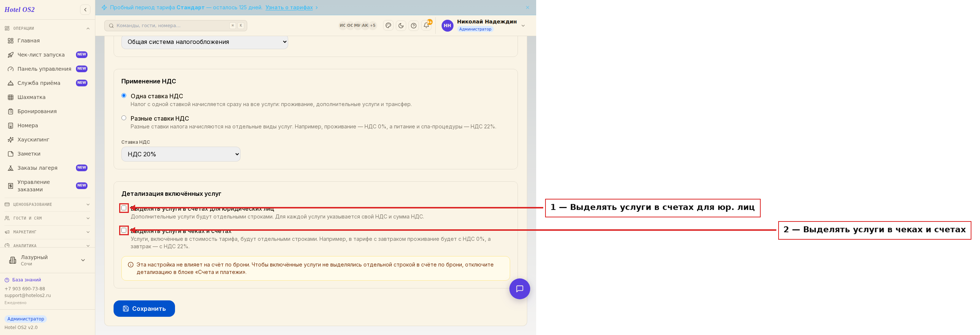Click the Бронирования clipboard icon
The height and width of the screenshot is (335, 980).
pos(11,111)
